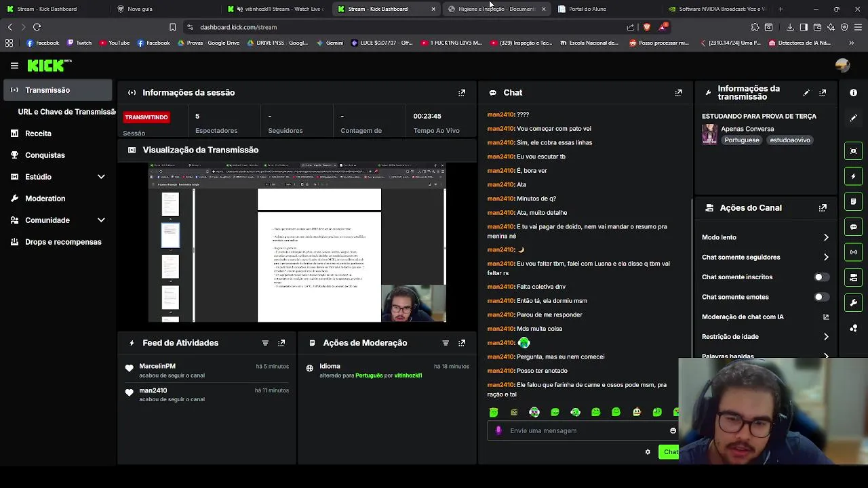The height and width of the screenshot is (488, 868).
Task: Pop out the Ações de Moderação panel
Action: coord(462,343)
